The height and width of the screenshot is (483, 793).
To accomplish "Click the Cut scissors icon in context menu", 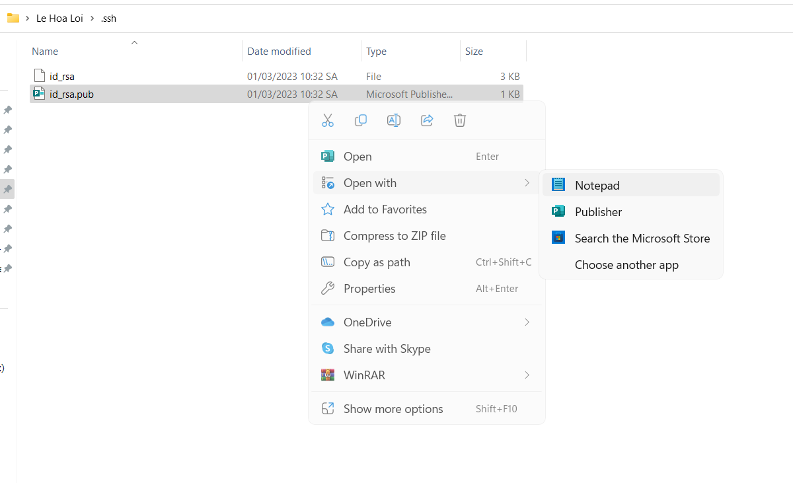I will [x=327, y=121].
